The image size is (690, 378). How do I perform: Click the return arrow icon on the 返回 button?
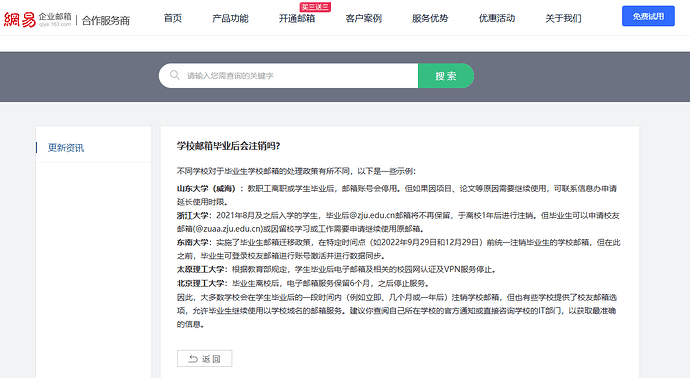193,359
